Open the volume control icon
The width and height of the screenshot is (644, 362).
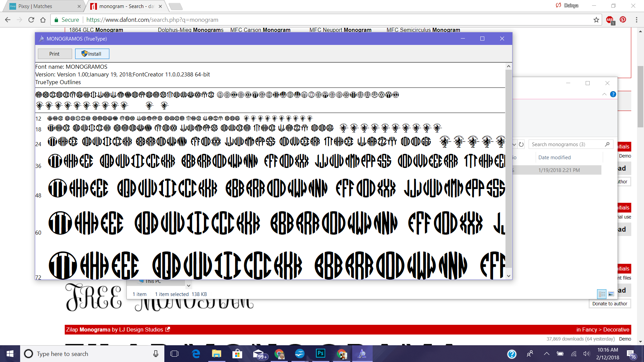pos(586,354)
